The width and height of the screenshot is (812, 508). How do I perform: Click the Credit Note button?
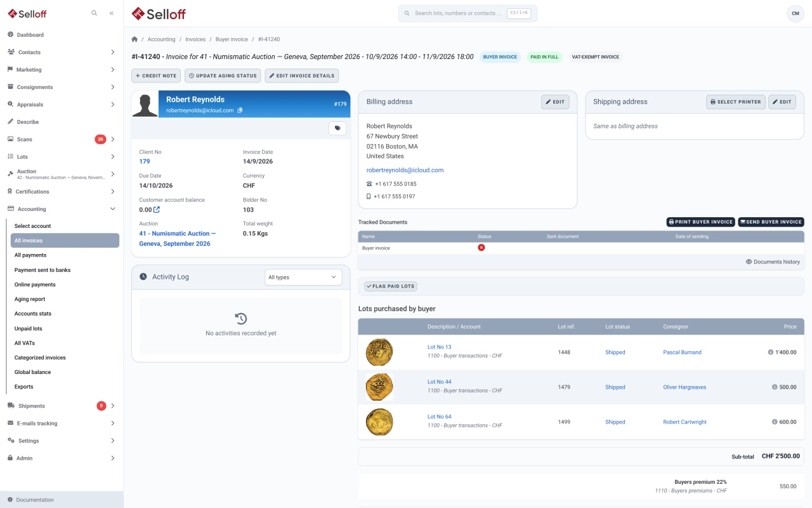click(156, 76)
